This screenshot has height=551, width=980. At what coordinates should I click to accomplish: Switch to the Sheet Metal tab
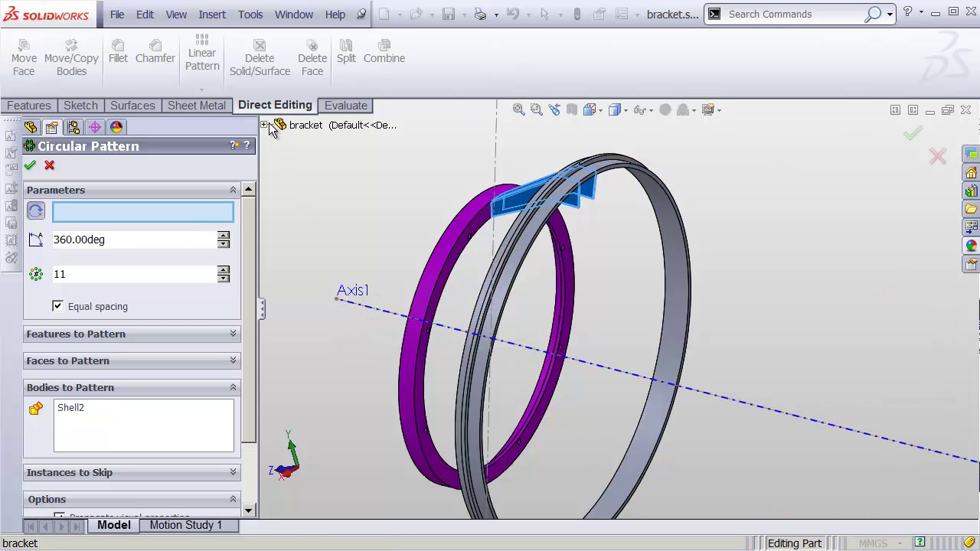click(197, 106)
